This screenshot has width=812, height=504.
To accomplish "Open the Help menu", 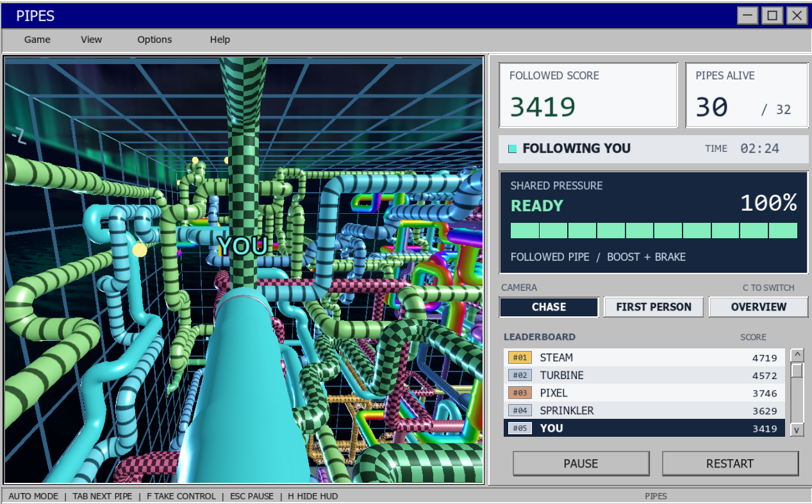I will [x=220, y=40].
